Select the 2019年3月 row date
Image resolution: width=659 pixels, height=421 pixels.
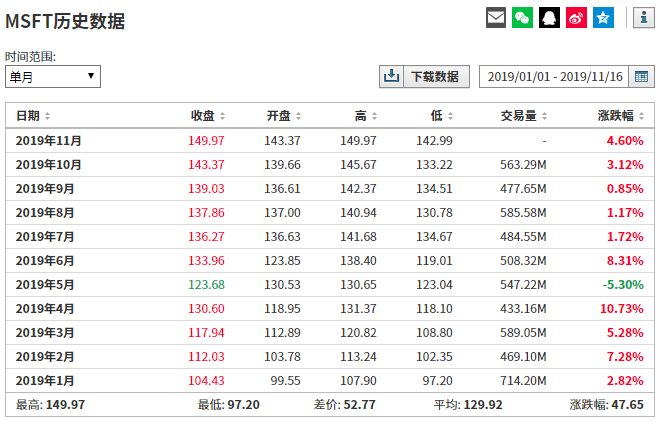pos(45,332)
